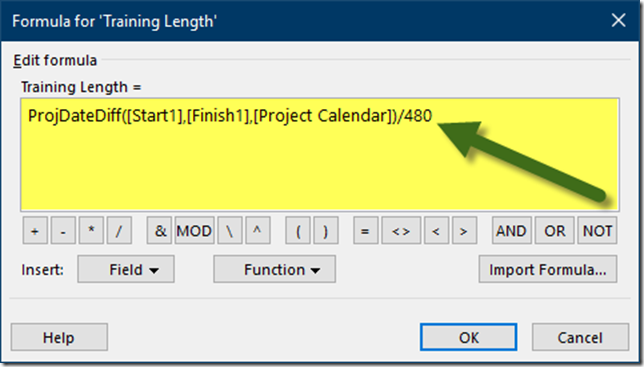Insert the forward slash division operator
The width and height of the screenshot is (644, 367).
pos(119,231)
